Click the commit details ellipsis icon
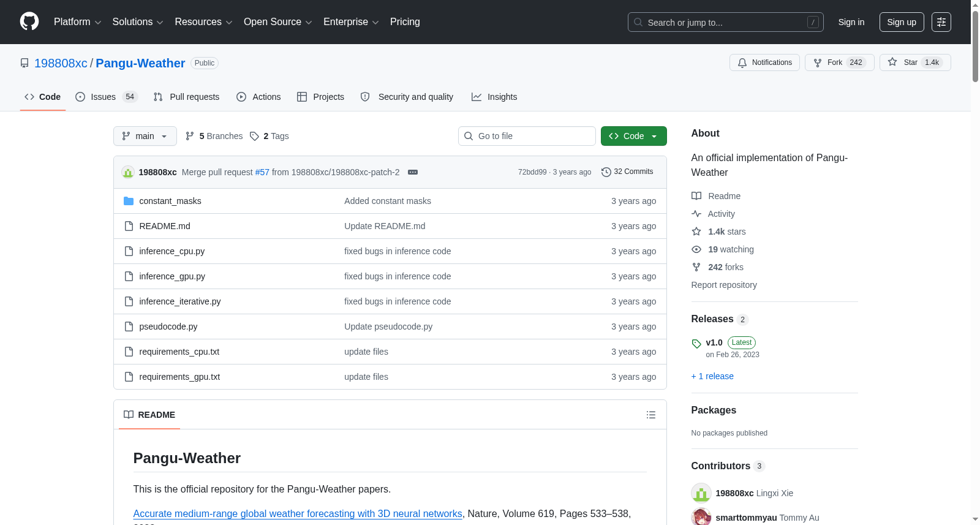The width and height of the screenshot is (980, 525). pyautogui.click(x=413, y=172)
